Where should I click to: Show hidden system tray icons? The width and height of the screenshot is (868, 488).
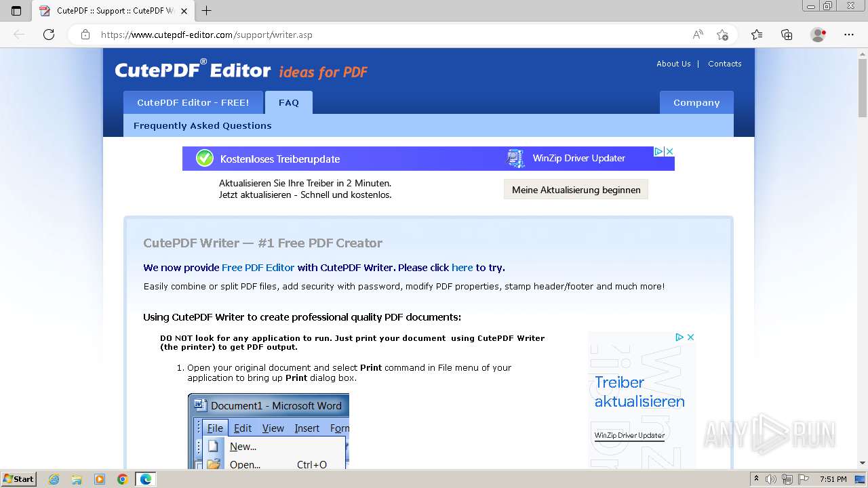pos(757,479)
